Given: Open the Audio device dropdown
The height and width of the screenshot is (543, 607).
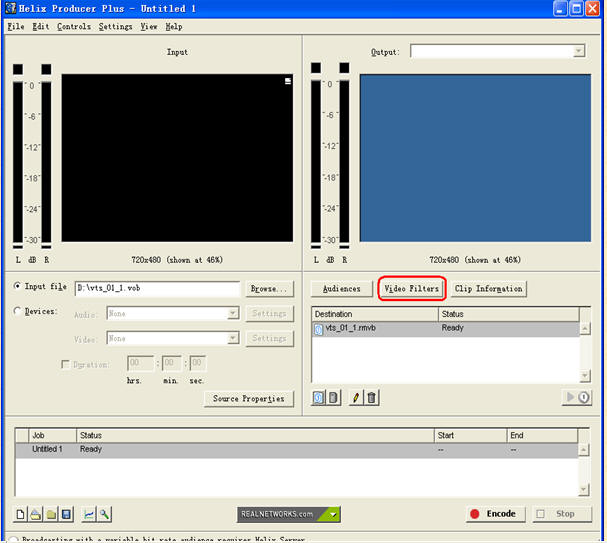Looking at the screenshot, I should point(233,313).
